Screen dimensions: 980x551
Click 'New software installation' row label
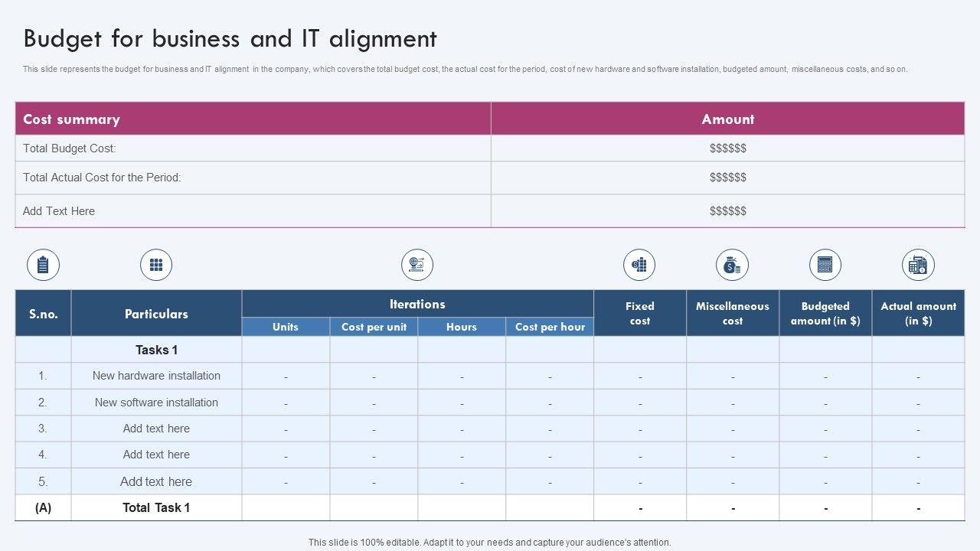click(156, 403)
